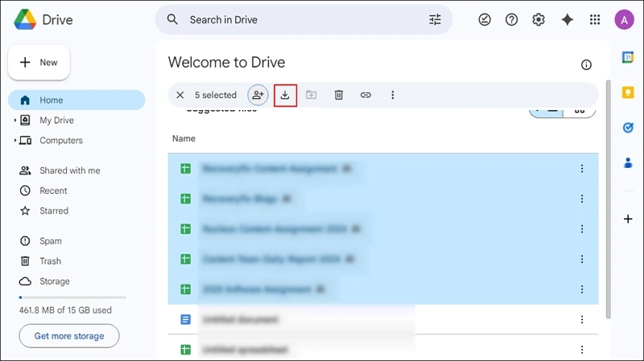644x361 pixels.
Task: Click Get more storage button
Action: point(69,336)
